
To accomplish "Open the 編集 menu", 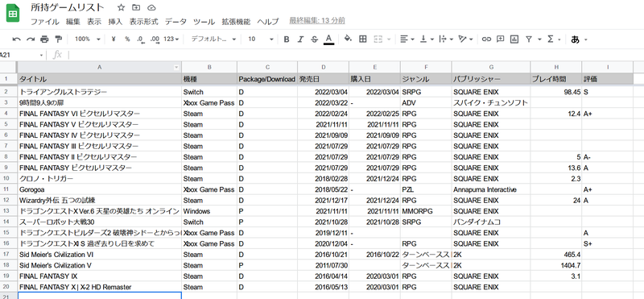I will tap(73, 22).
